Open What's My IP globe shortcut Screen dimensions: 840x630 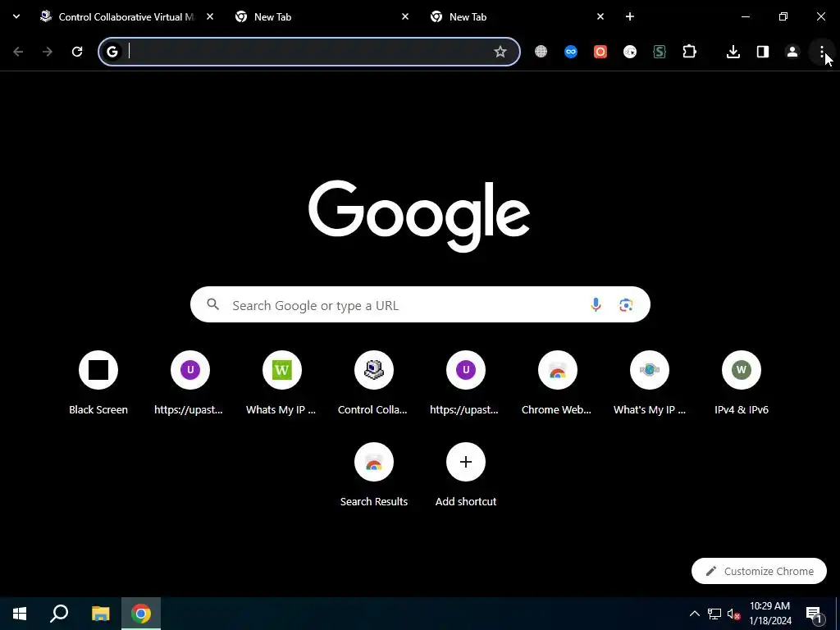coord(650,383)
